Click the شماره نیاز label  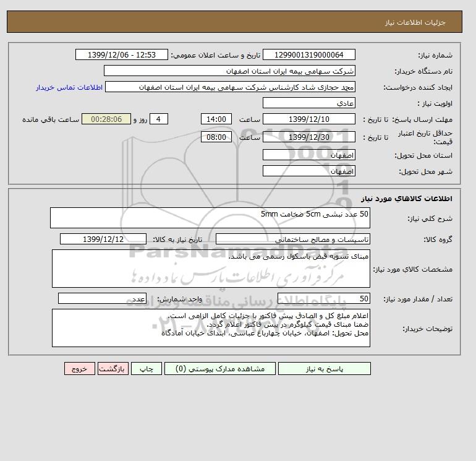point(435,55)
